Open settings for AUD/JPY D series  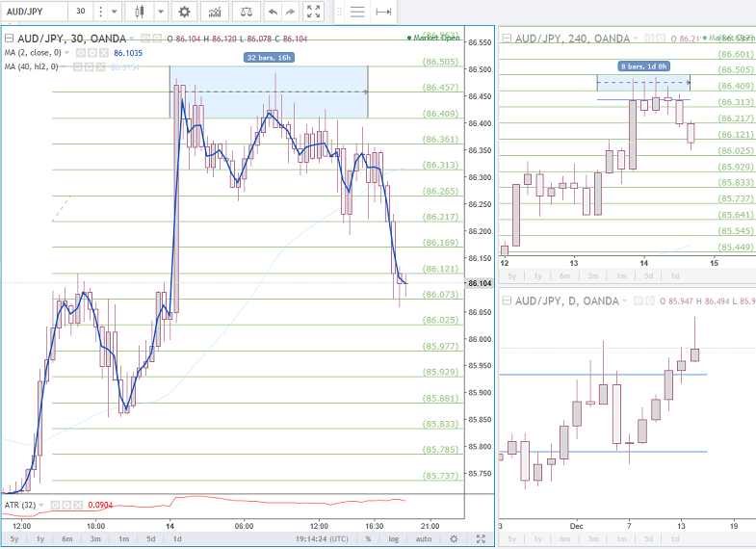[650, 301]
